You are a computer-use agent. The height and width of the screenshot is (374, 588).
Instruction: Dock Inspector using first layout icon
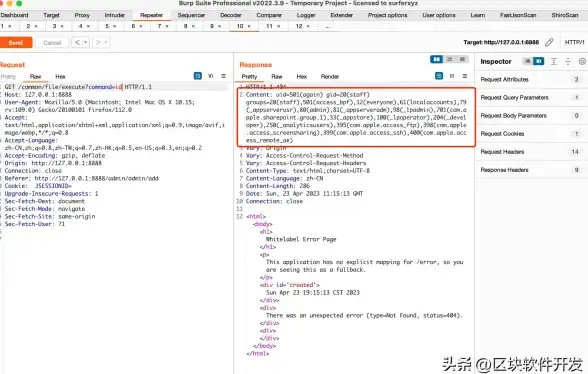(527, 61)
